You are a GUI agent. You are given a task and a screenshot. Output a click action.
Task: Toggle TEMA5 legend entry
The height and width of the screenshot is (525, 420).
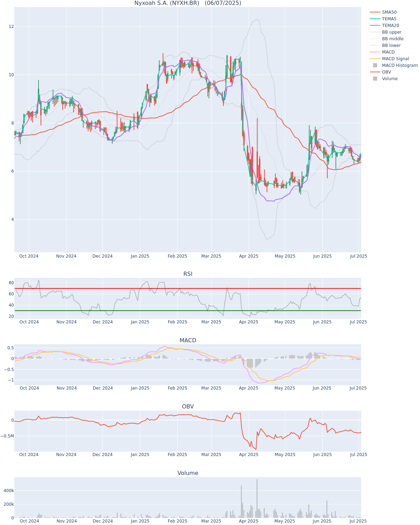(383, 19)
